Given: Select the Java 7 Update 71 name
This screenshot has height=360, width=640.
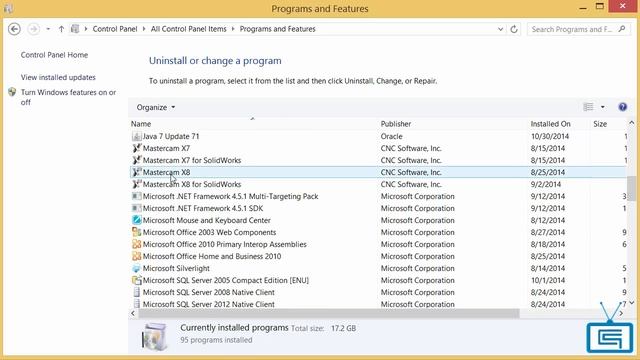Looking at the screenshot, I should tap(171, 136).
